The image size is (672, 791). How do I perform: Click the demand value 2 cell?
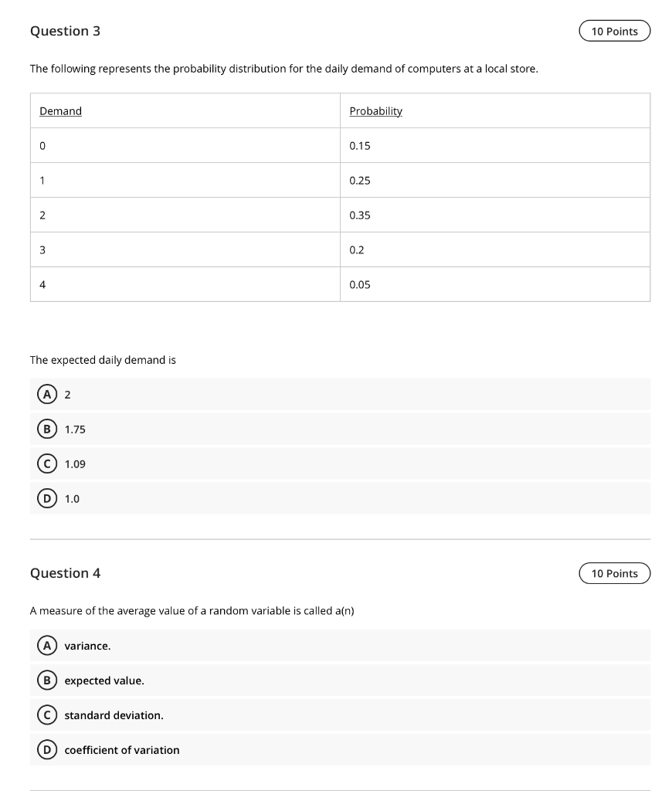point(185,215)
